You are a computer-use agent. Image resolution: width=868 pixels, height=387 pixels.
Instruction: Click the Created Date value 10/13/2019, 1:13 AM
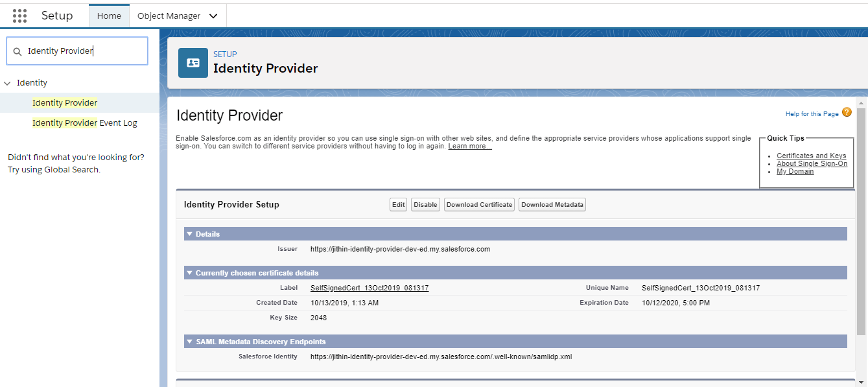tap(344, 303)
